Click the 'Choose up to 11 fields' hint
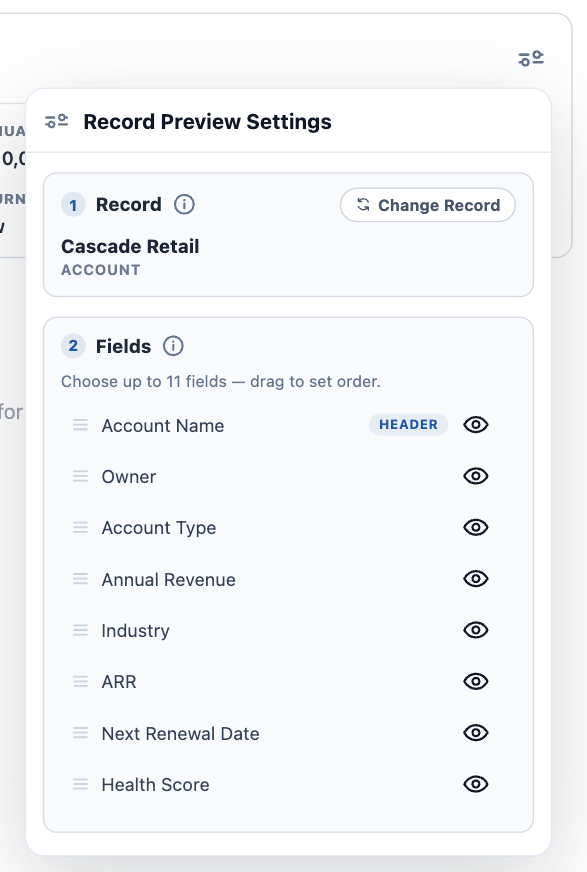The width and height of the screenshot is (587, 872). point(221,382)
